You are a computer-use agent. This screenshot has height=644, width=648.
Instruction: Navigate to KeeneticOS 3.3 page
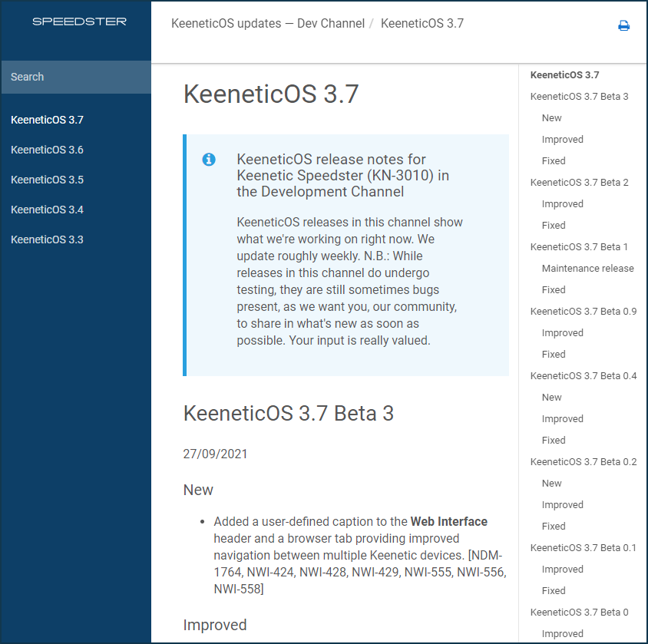click(x=47, y=239)
